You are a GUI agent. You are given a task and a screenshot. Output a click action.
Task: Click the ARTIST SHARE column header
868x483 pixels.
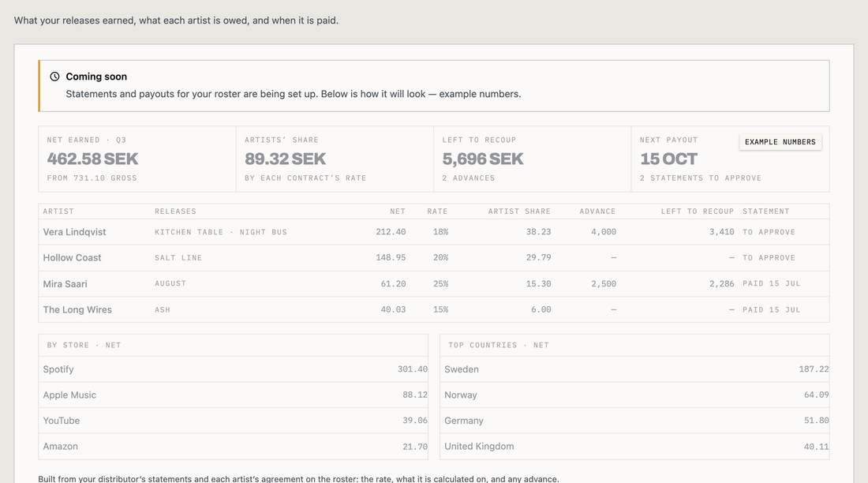pos(519,211)
